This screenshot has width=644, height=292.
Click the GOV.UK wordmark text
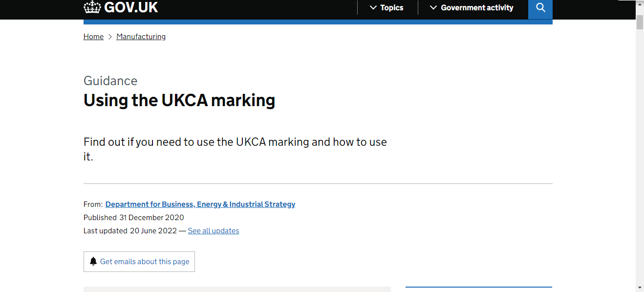click(x=131, y=7)
